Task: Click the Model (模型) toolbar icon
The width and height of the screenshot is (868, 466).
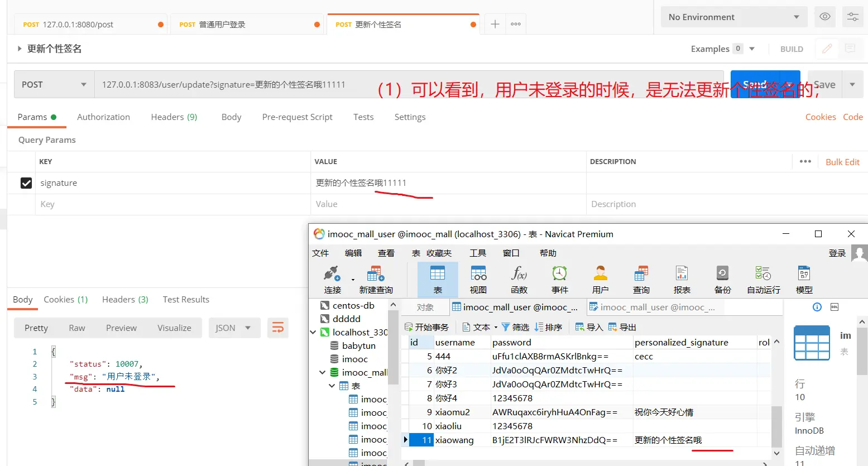Action: (804, 274)
